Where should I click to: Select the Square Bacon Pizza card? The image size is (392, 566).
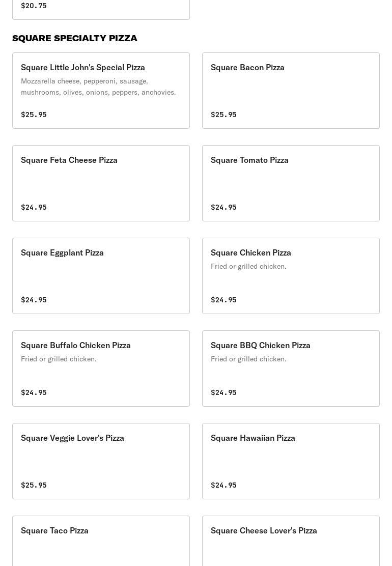click(x=291, y=91)
